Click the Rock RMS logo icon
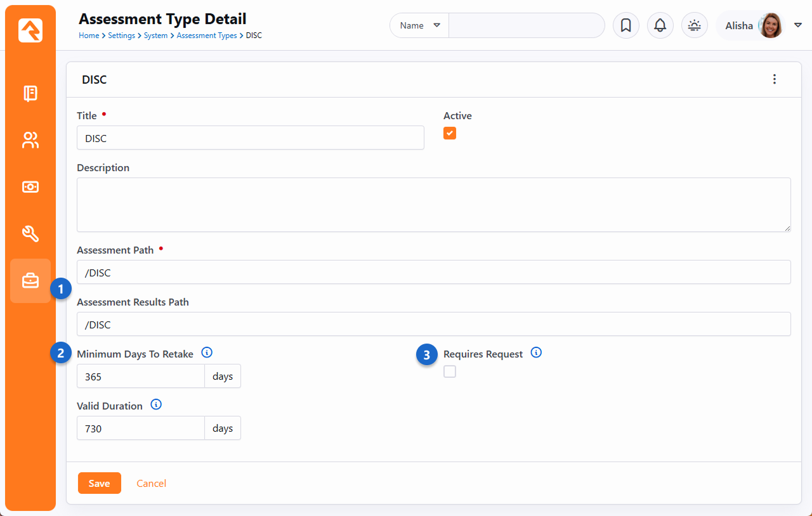The image size is (812, 516). tap(30, 30)
